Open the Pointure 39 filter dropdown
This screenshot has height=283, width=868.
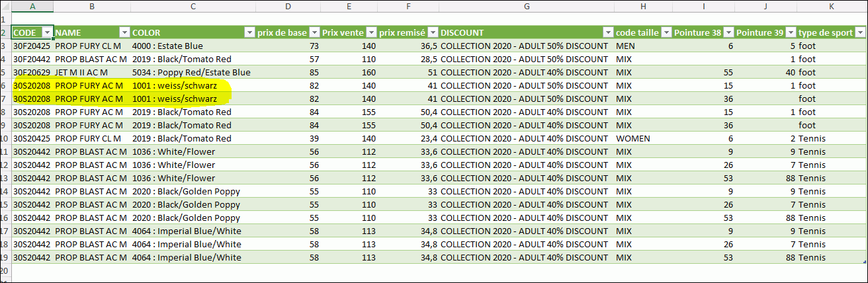pos(791,32)
